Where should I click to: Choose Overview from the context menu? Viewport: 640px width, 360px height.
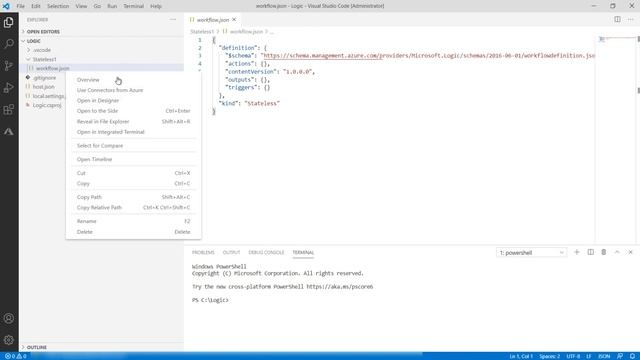coord(133,80)
